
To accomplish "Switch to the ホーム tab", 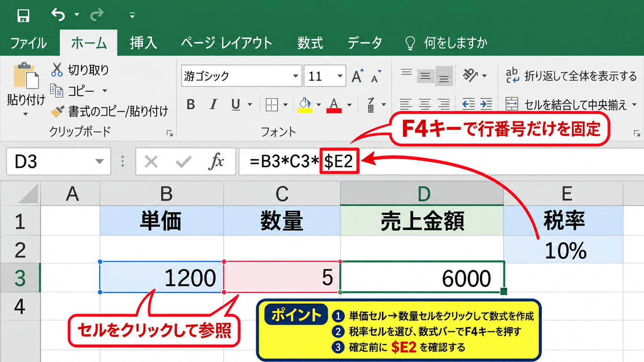I will (x=89, y=43).
